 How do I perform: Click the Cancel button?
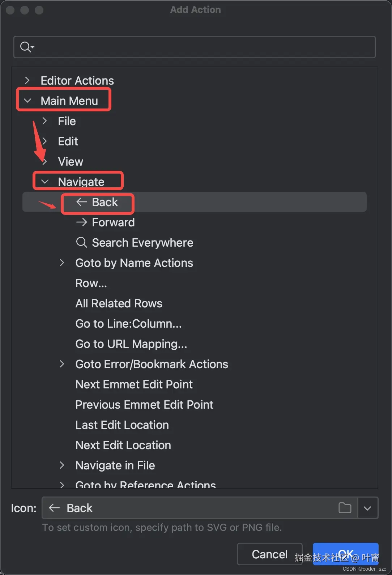269,554
